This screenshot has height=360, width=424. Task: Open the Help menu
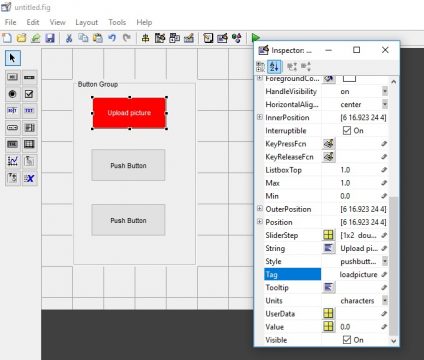(144, 22)
